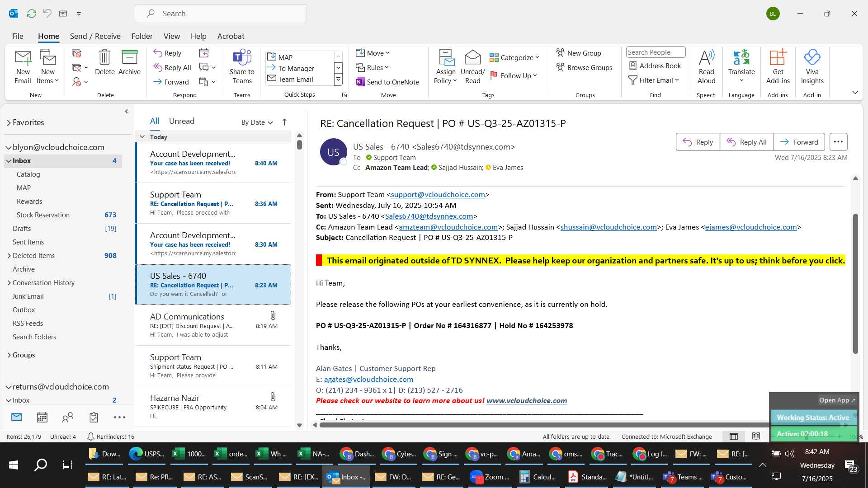
Task: Collapse the Today group header
Action: [142, 136]
